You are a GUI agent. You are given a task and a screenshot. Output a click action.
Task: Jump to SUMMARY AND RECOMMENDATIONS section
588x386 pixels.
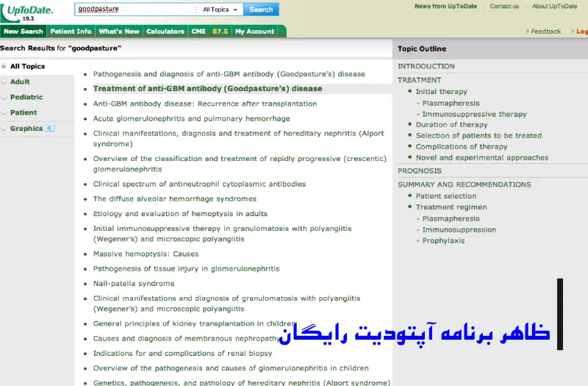465,185
